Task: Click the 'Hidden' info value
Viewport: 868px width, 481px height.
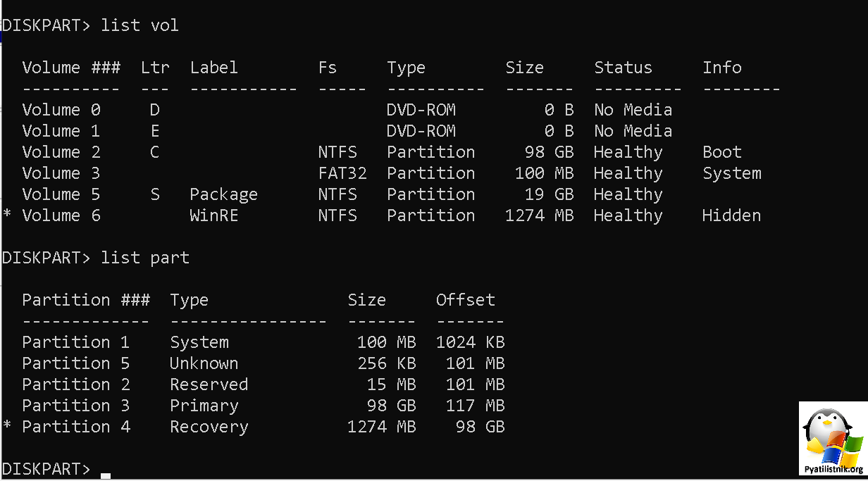Action: click(x=731, y=215)
